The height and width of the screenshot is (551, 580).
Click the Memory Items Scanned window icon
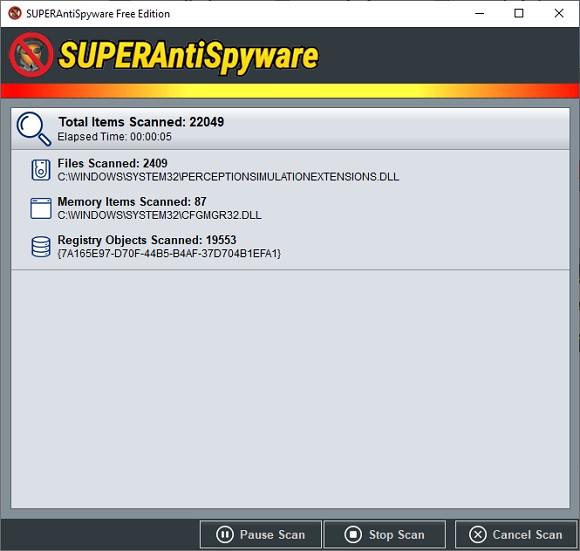41,208
